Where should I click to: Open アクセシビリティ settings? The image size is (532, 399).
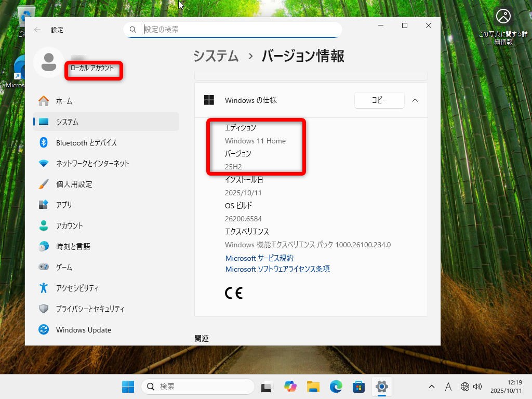[x=77, y=288]
